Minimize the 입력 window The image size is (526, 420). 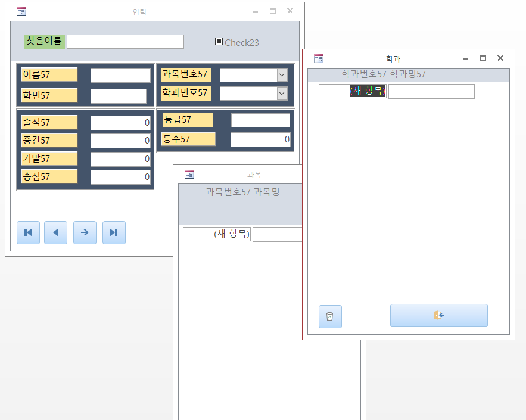(x=256, y=11)
